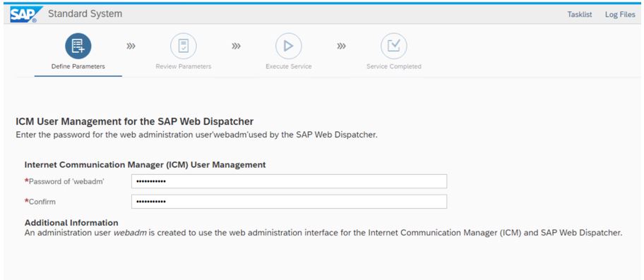This screenshot has height=280, width=644.
Task: Click the Review Parameters step label
Action: [x=183, y=66]
